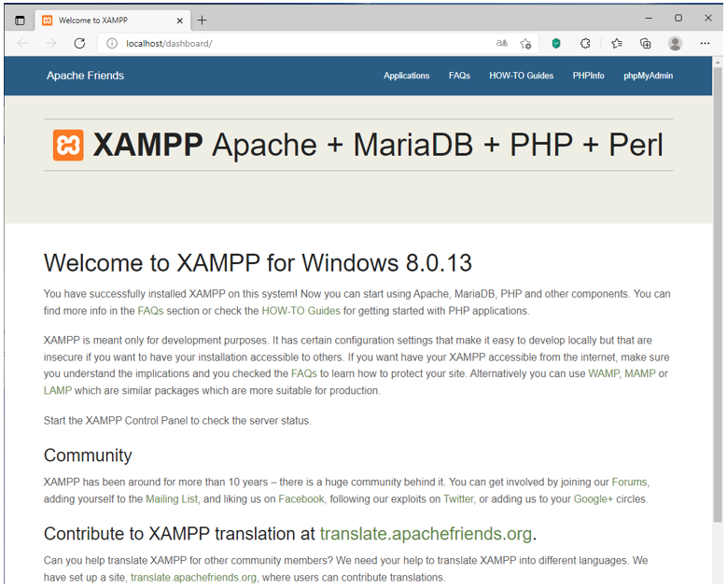
Task: Follow the FAQs link about protecting your site
Action: (x=303, y=373)
